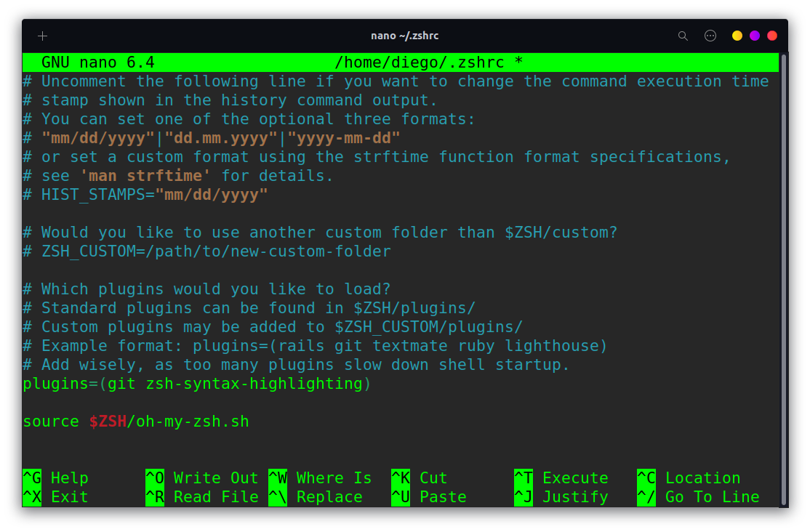The height and width of the screenshot is (532, 810).
Task: Click the 'man strftime' text
Action: pyautogui.click(x=145, y=176)
